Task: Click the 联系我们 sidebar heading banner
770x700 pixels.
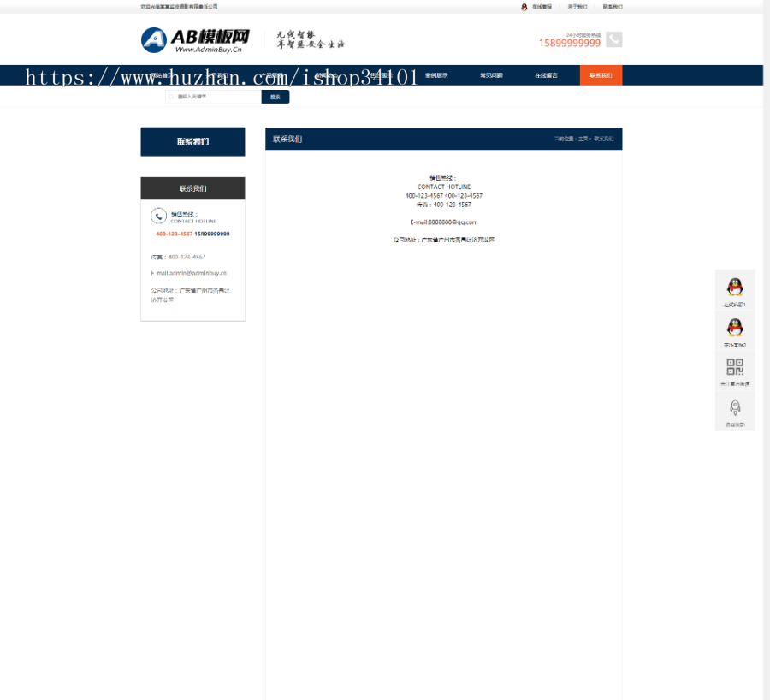Action: click(x=192, y=141)
